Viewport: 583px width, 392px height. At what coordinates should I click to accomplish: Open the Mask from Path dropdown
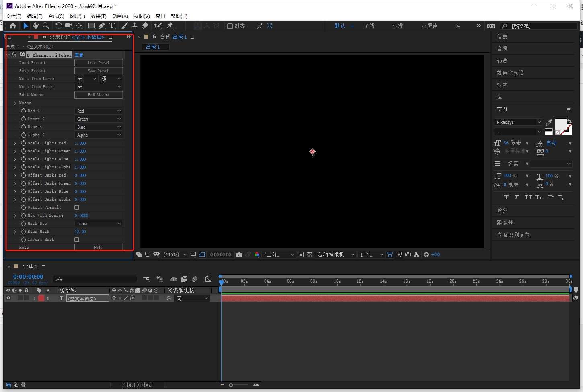[x=99, y=87]
